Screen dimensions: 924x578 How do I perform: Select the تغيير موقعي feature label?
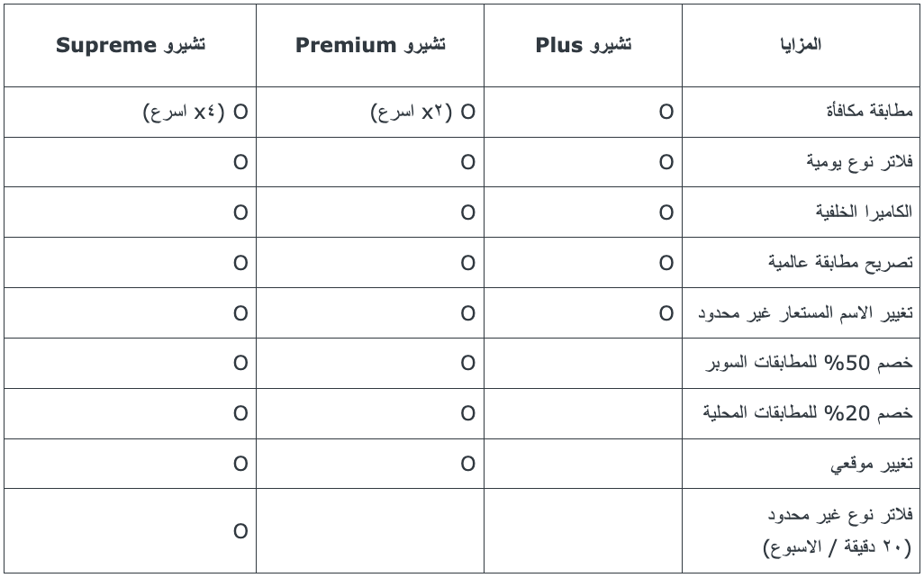(872, 465)
